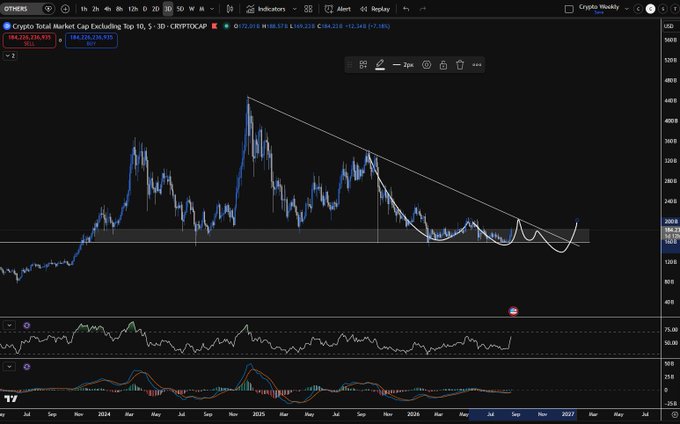Click the end handle of the curved drawing
This screenshot has height=424, width=680.
click(577, 221)
